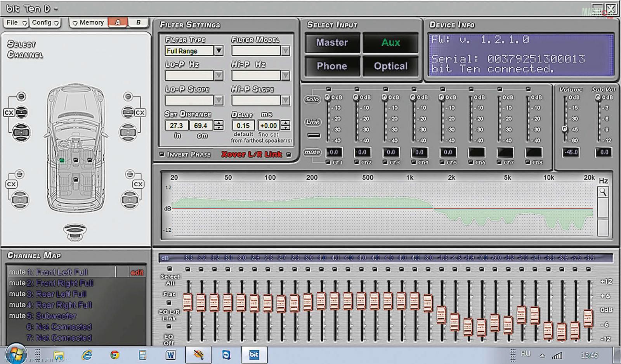Click the Windows Start orb
Viewport: 621px width, 364px height.
pos(16,354)
